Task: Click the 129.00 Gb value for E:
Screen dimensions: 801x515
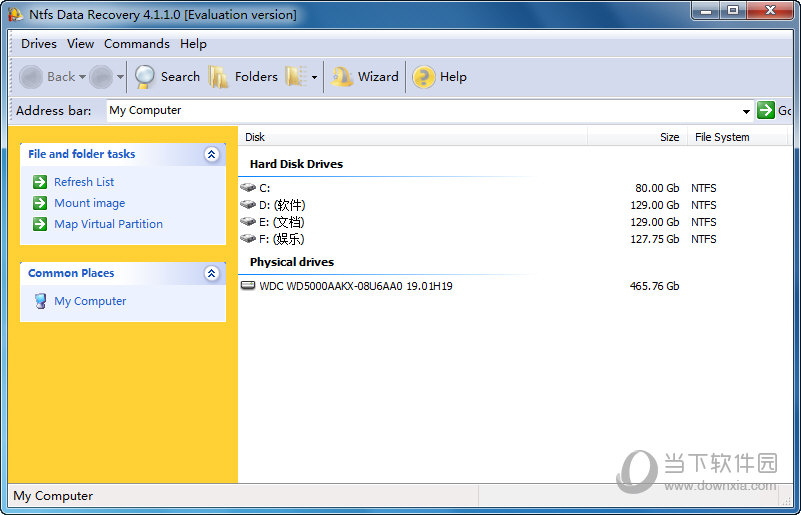Action: pos(655,222)
